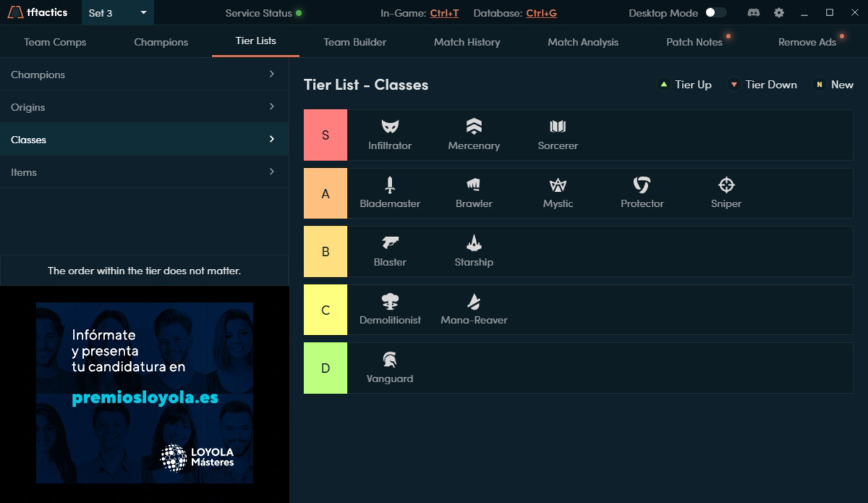
Task: Click the Sniper crosshair icon
Action: [726, 185]
